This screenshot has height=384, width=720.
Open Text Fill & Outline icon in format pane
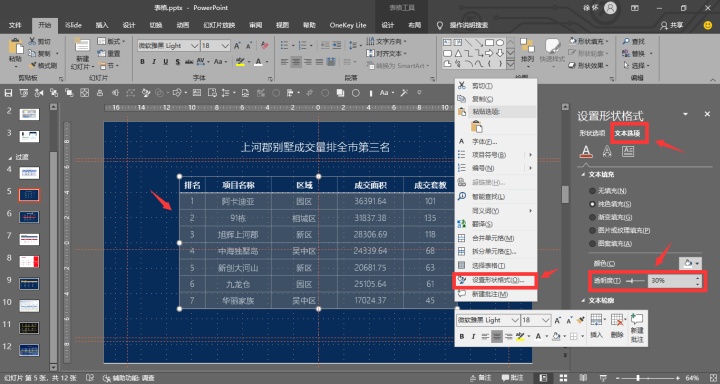click(586, 151)
